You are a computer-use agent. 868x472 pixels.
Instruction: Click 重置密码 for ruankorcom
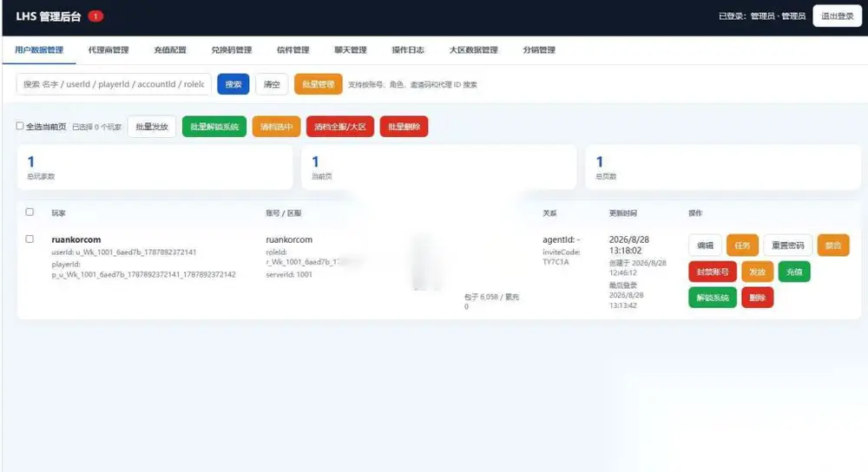pyautogui.click(x=788, y=246)
